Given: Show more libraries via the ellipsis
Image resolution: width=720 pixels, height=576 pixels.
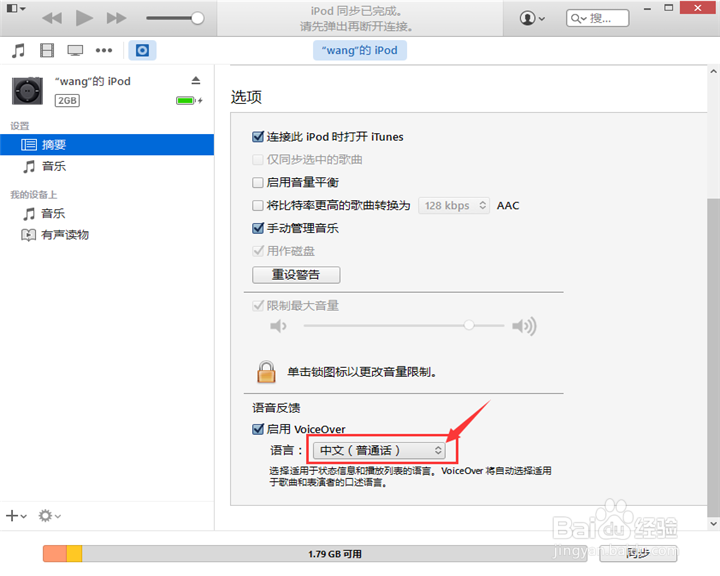Looking at the screenshot, I should click(x=104, y=50).
